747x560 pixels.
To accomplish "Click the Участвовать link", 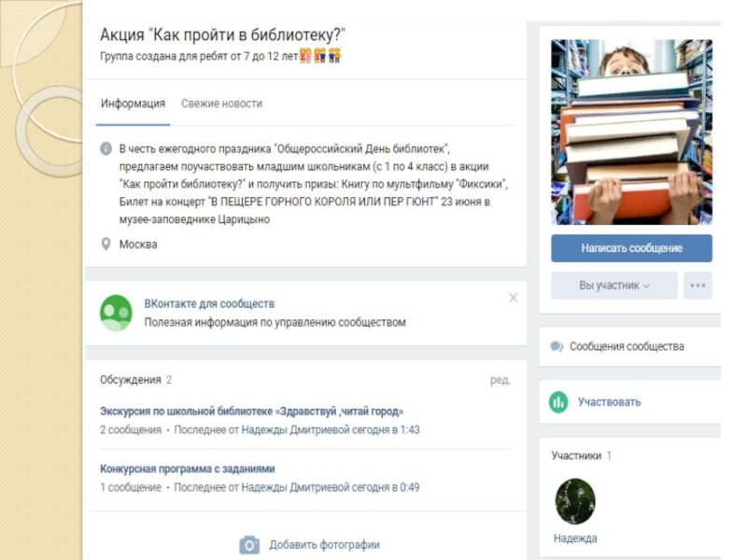I will [610, 402].
